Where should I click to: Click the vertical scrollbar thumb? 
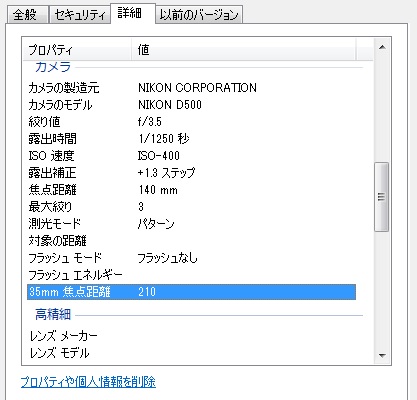coord(382,197)
